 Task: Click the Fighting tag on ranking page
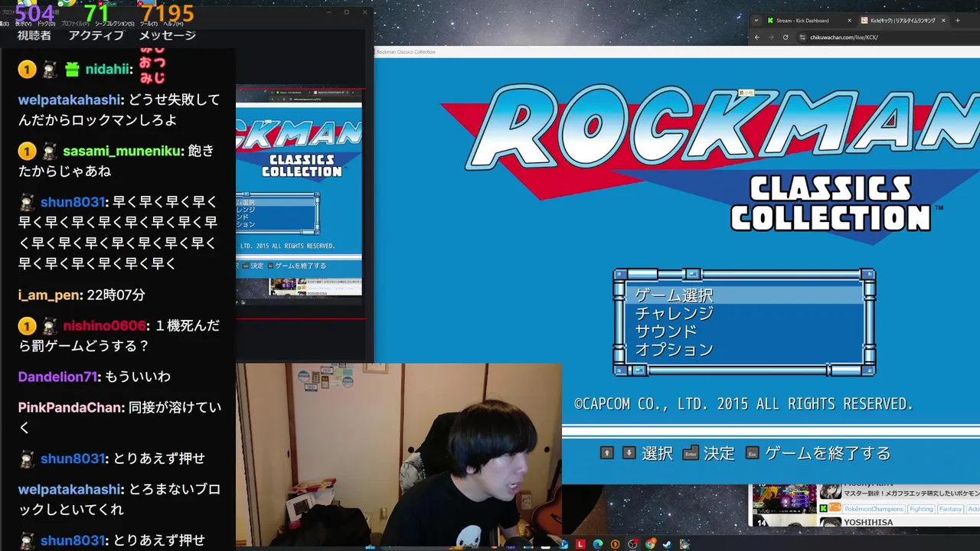921,509
